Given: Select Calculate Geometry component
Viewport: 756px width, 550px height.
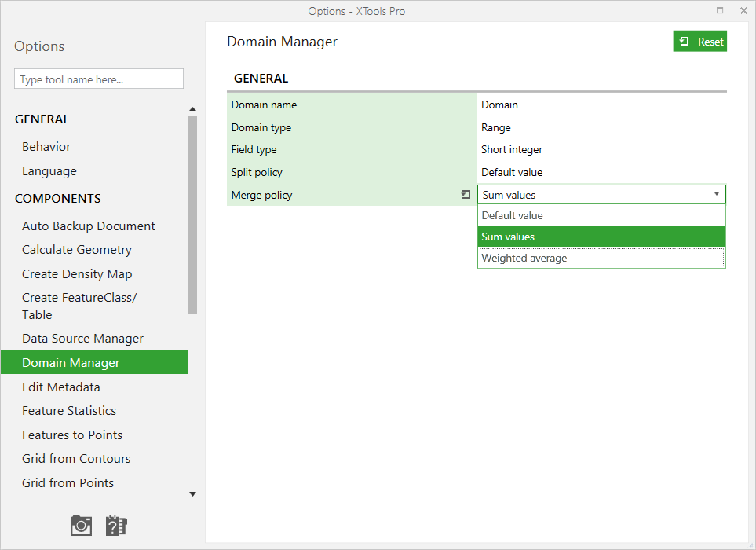Looking at the screenshot, I should (x=77, y=249).
